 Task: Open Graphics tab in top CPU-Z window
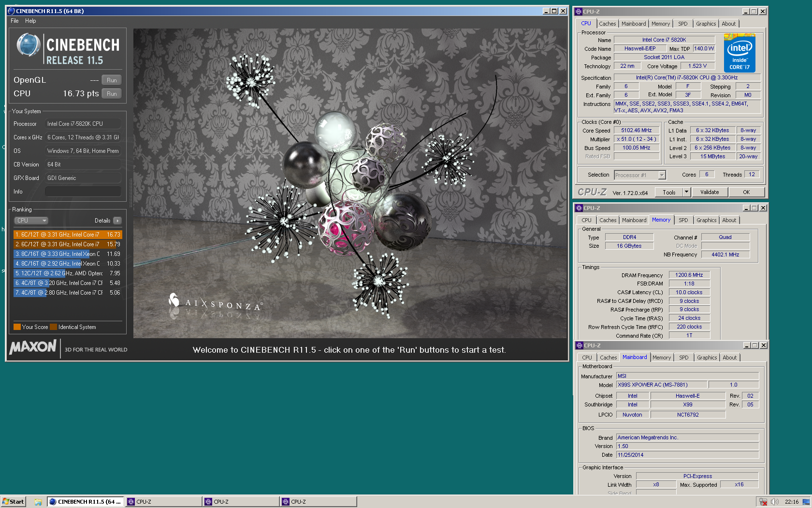[x=706, y=24]
